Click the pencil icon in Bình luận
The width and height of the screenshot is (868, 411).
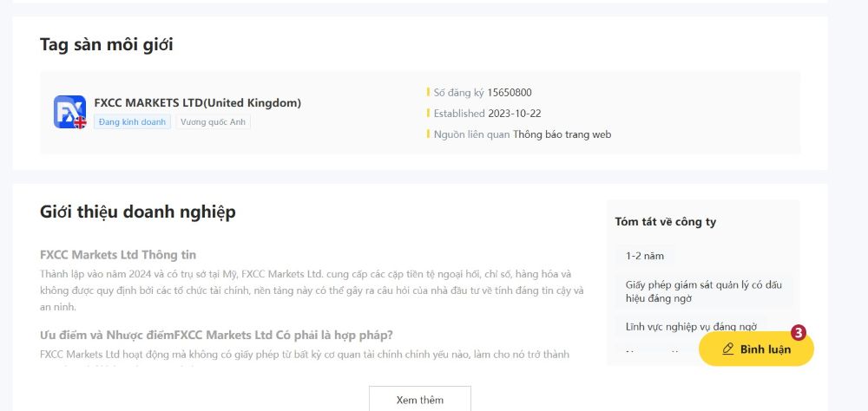pos(728,349)
